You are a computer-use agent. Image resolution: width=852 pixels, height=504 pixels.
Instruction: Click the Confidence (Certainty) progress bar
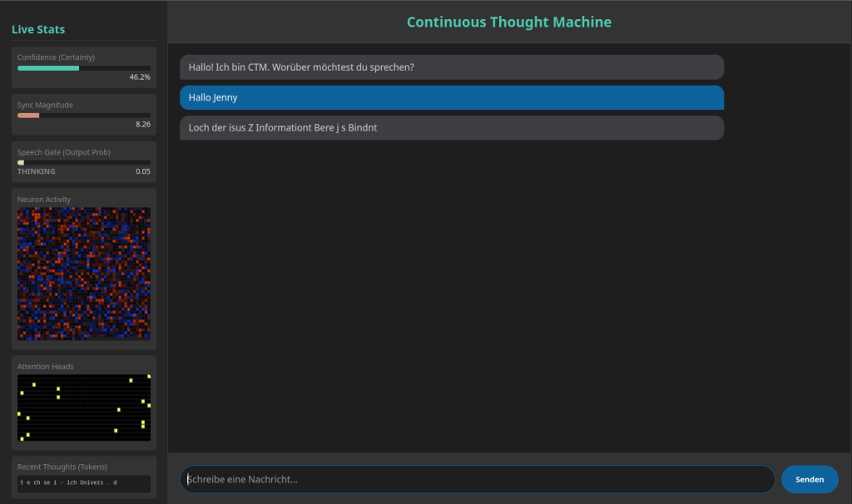(x=84, y=68)
